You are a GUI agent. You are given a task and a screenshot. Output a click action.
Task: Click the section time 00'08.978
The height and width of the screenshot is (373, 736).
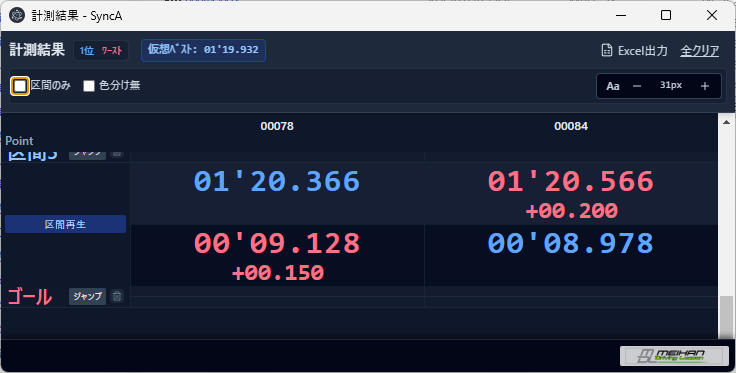[571, 244]
